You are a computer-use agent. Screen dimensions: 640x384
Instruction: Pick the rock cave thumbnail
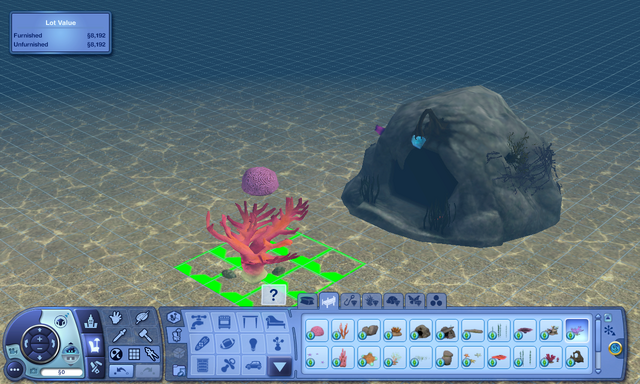pos(420,331)
